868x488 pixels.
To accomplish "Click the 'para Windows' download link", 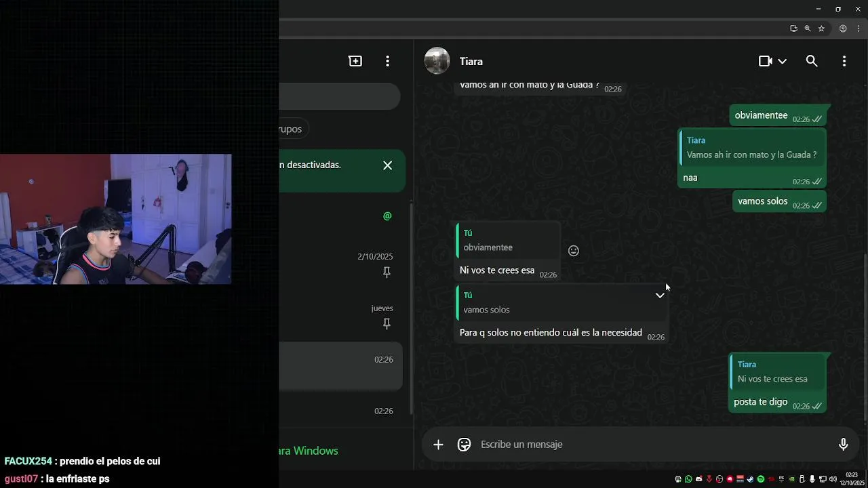I will click(307, 451).
